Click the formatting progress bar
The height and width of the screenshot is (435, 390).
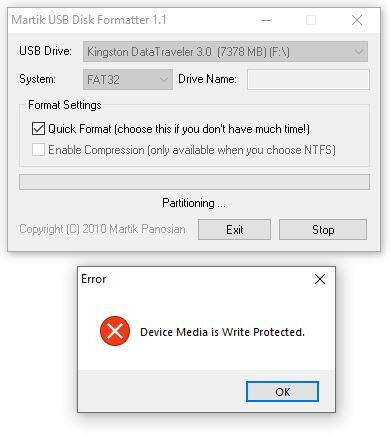pos(194,182)
